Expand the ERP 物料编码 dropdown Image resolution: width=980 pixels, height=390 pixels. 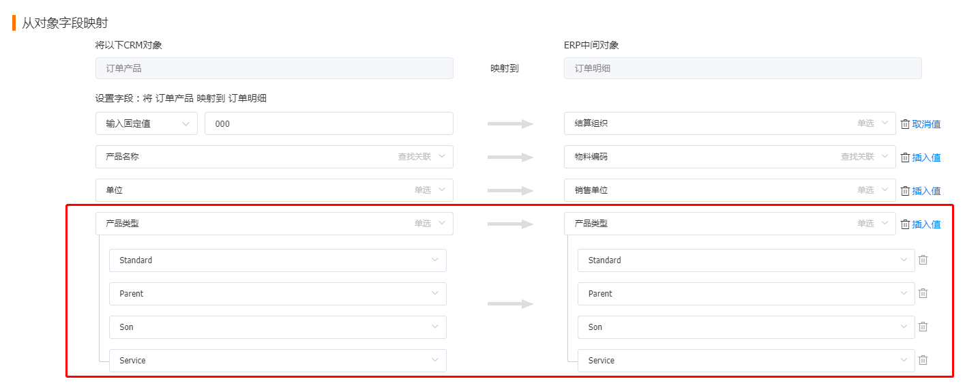pyautogui.click(x=730, y=157)
